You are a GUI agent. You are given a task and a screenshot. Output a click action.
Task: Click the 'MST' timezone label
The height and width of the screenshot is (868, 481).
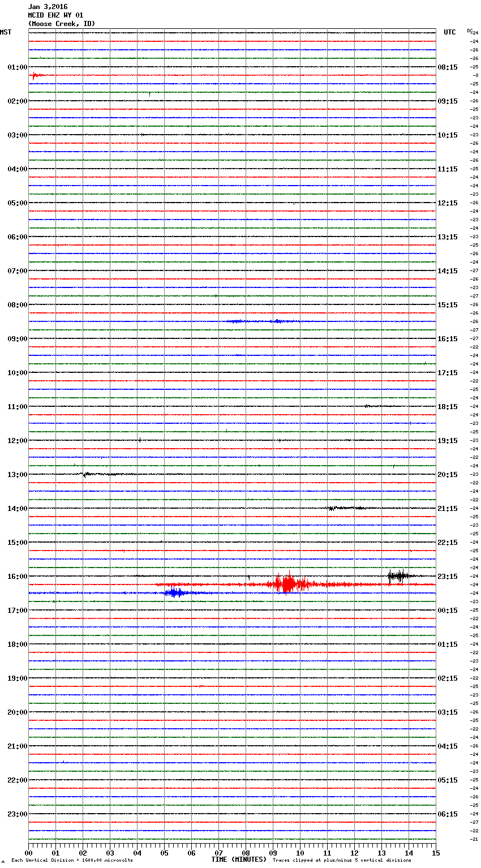(6, 32)
